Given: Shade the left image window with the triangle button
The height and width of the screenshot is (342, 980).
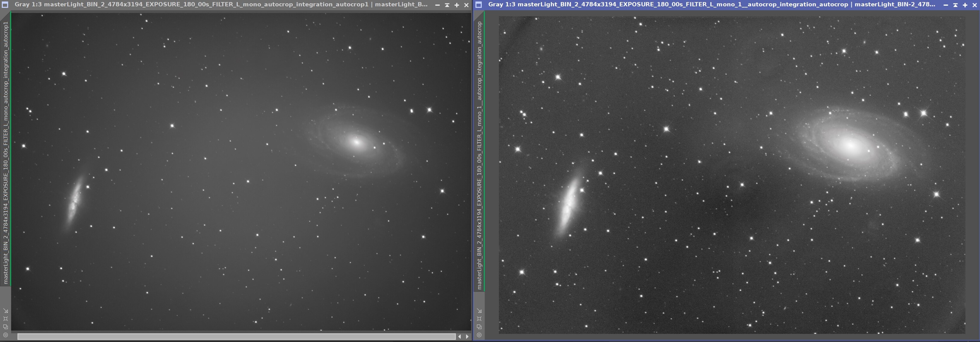Looking at the screenshot, I should (x=447, y=5).
